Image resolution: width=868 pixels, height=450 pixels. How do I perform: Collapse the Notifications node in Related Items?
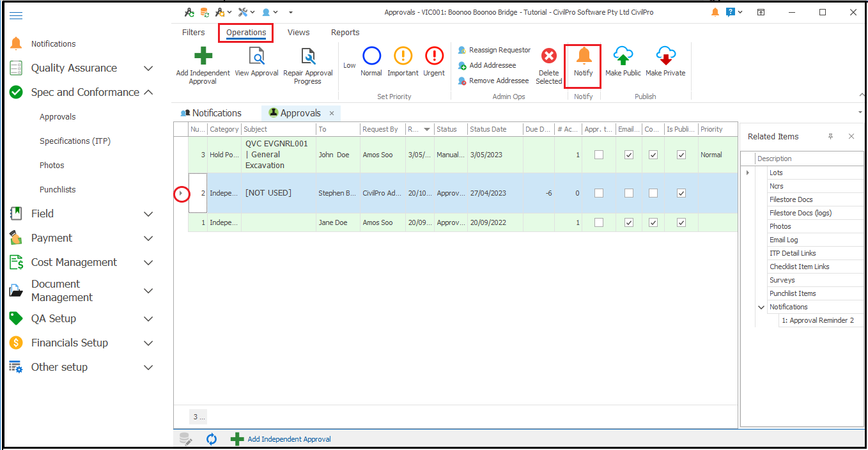click(x=761, y=307)
